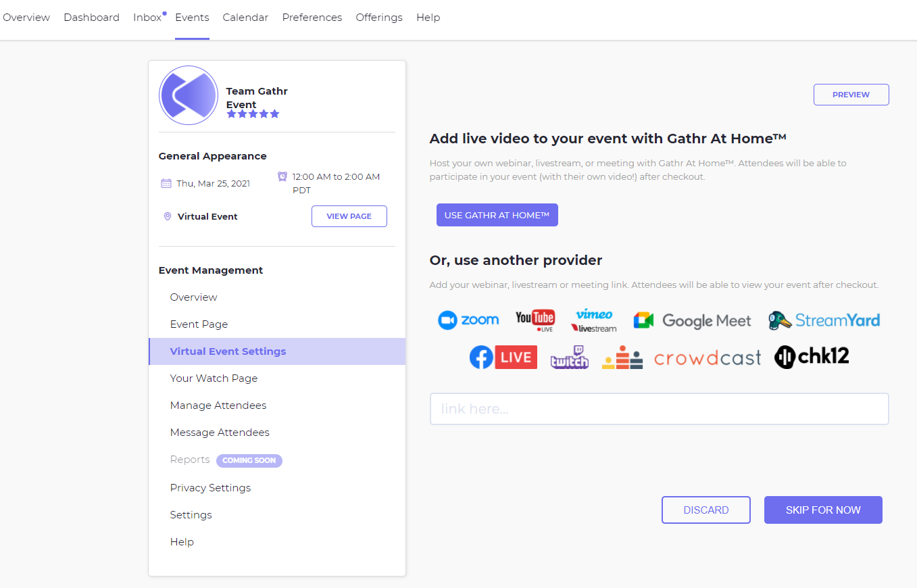Choose the Vimeo Livestream logo
This screenshot has width=917, height=588.
[x=594, y=320]
